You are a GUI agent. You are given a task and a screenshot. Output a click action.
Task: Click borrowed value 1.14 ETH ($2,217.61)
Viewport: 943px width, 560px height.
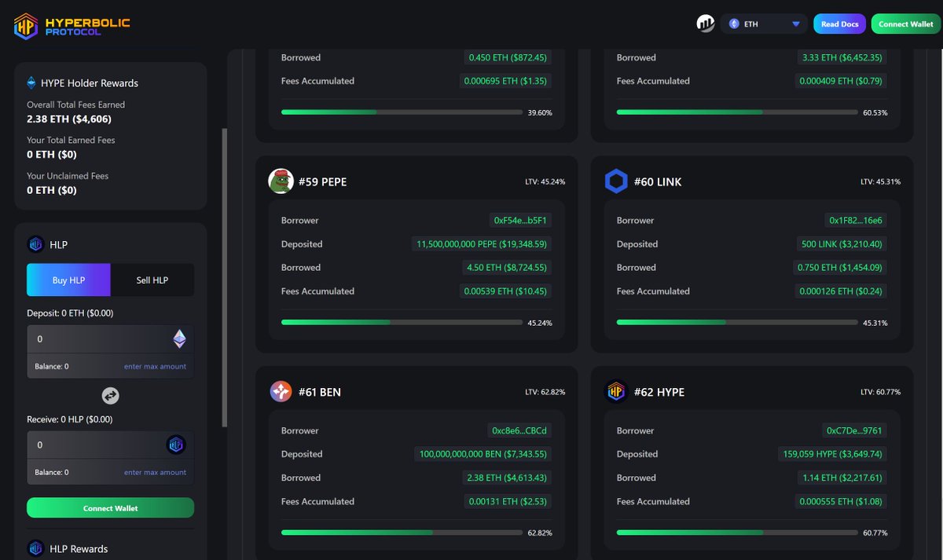click(843, 478)
